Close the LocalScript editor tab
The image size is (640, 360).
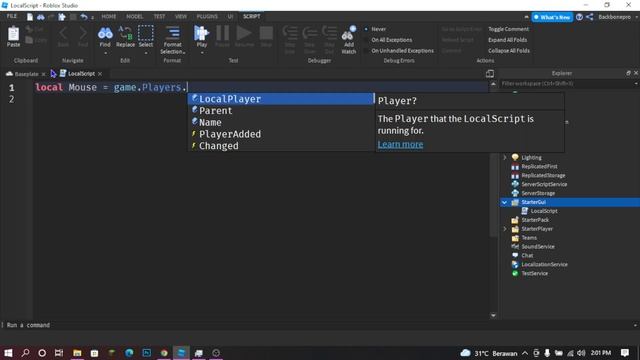[100, 74]
